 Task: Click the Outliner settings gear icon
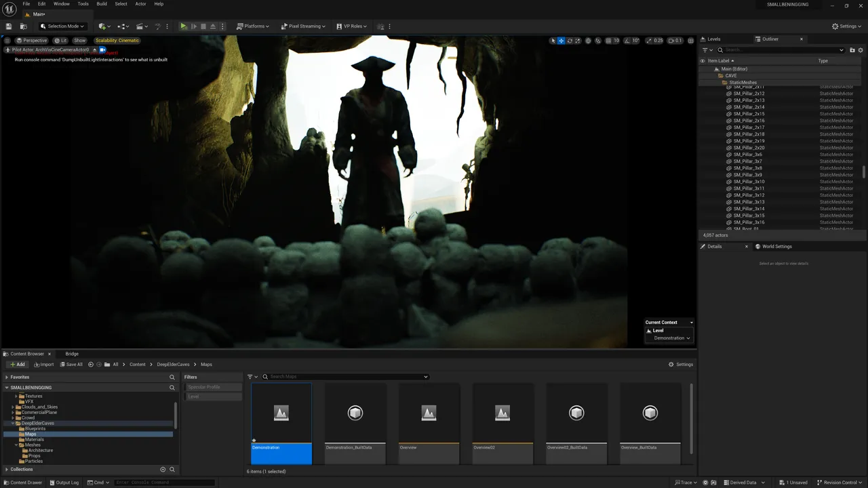(x=861, y=50)
